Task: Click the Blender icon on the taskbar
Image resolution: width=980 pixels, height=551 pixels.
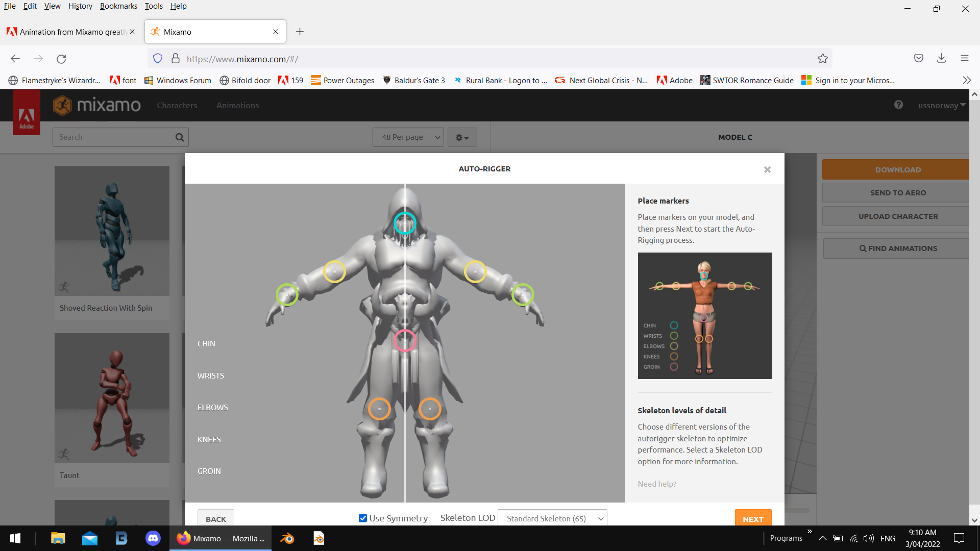Action: tap(287, 538)
